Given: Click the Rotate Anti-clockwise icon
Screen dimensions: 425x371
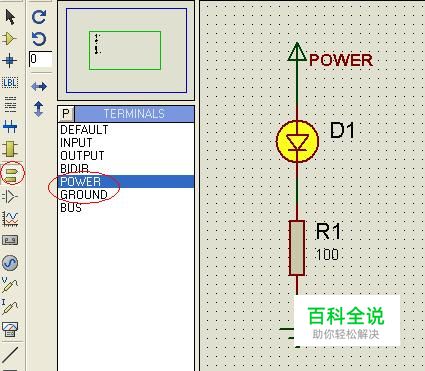Looking at the screenshot, I should click(x=39, y=39).
